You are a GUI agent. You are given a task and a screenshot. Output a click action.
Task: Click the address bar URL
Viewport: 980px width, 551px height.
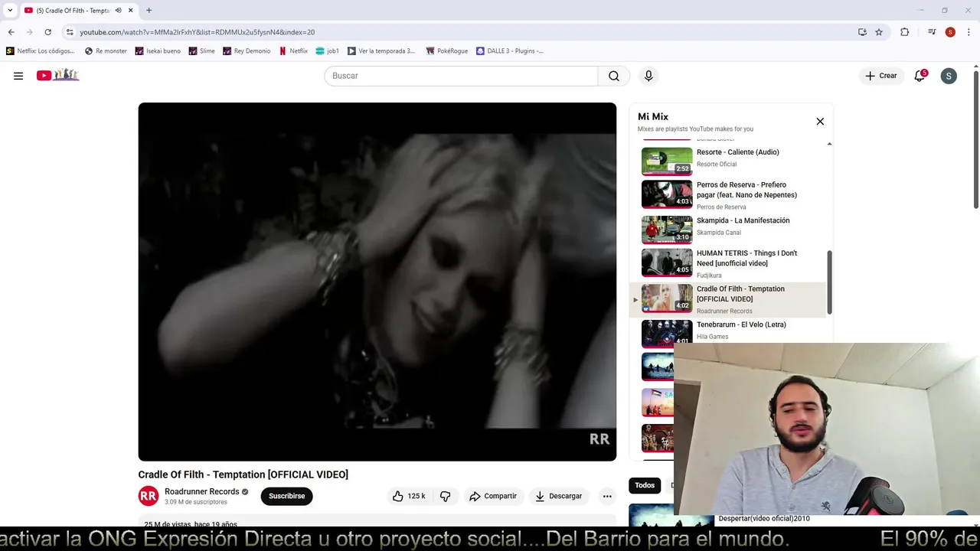198,32
